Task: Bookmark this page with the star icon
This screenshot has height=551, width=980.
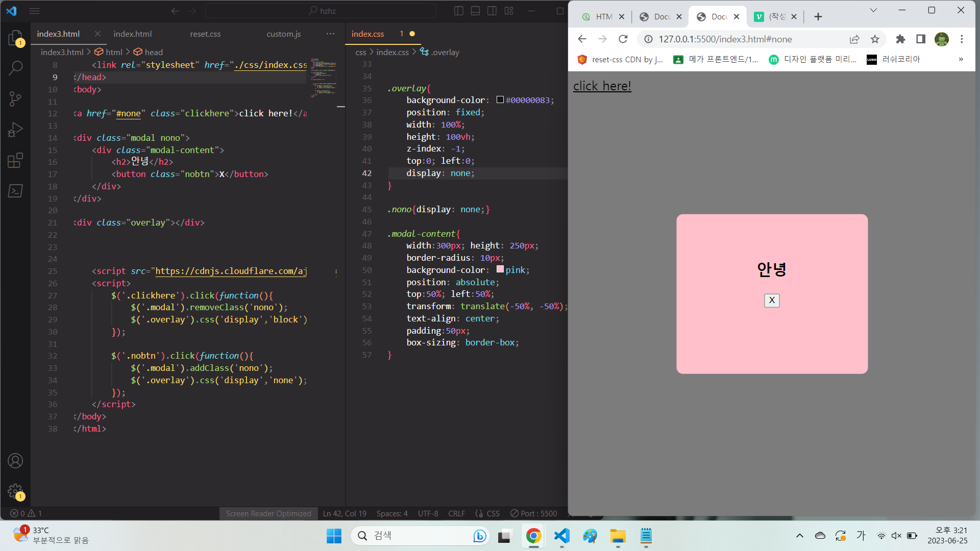Action: point(875,39)
